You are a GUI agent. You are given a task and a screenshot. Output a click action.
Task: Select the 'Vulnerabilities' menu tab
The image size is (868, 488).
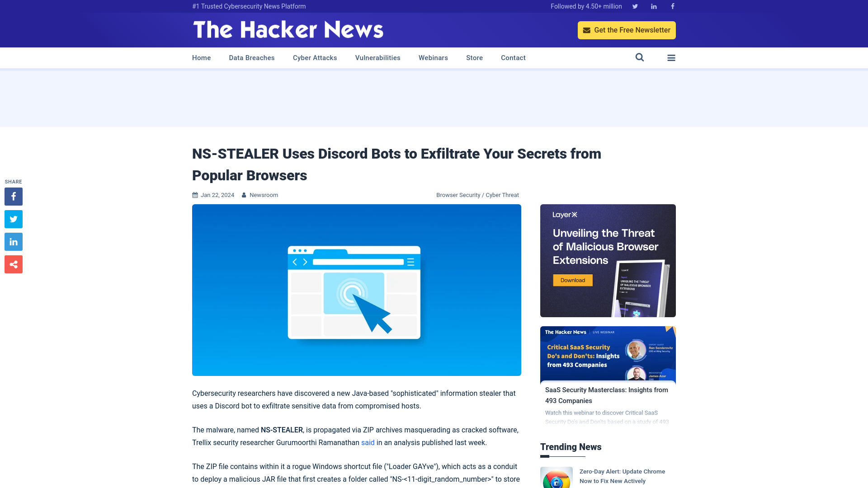(377, 57)
